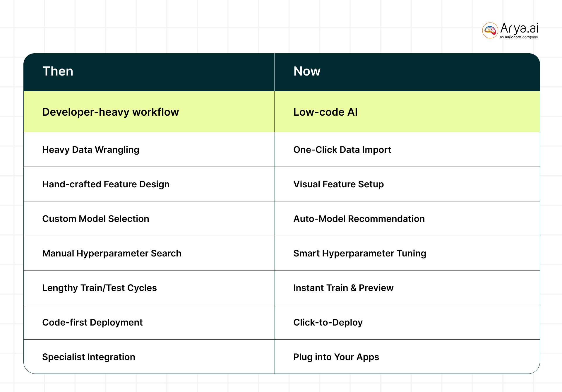562x392 pixels.
Task: Click 'Plug into Your Apps' cell
Action: click(407, 357)
